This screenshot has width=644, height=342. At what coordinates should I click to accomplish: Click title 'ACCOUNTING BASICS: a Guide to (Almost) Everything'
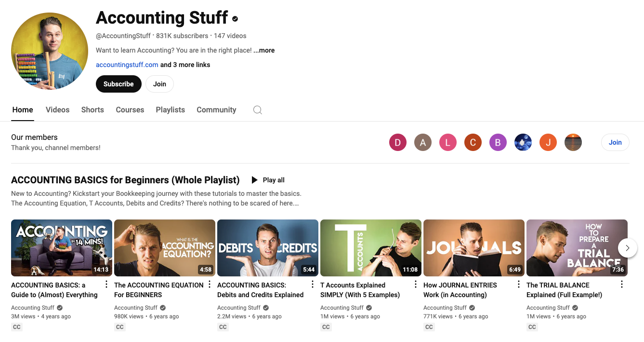(54, 290)
